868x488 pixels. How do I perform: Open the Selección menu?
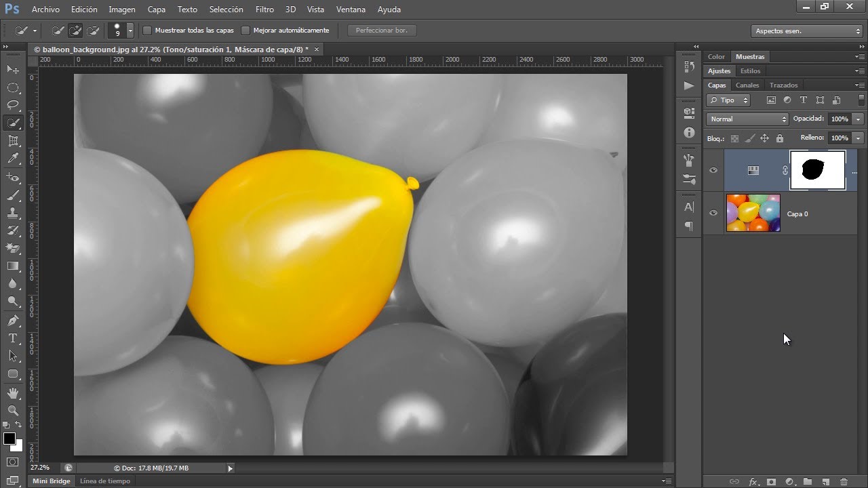[226, 9]
